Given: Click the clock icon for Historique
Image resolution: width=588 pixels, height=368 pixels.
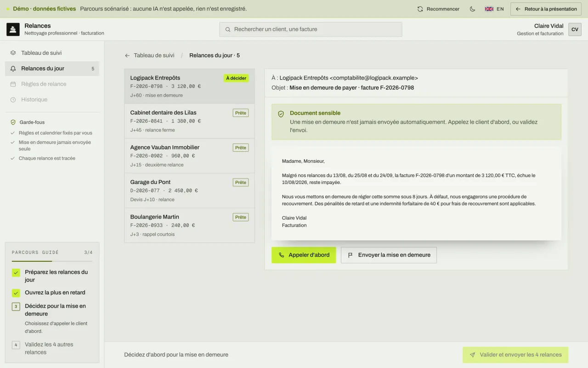Looking at the screenshot, I should pyautogui.click(x=13, y=100).
